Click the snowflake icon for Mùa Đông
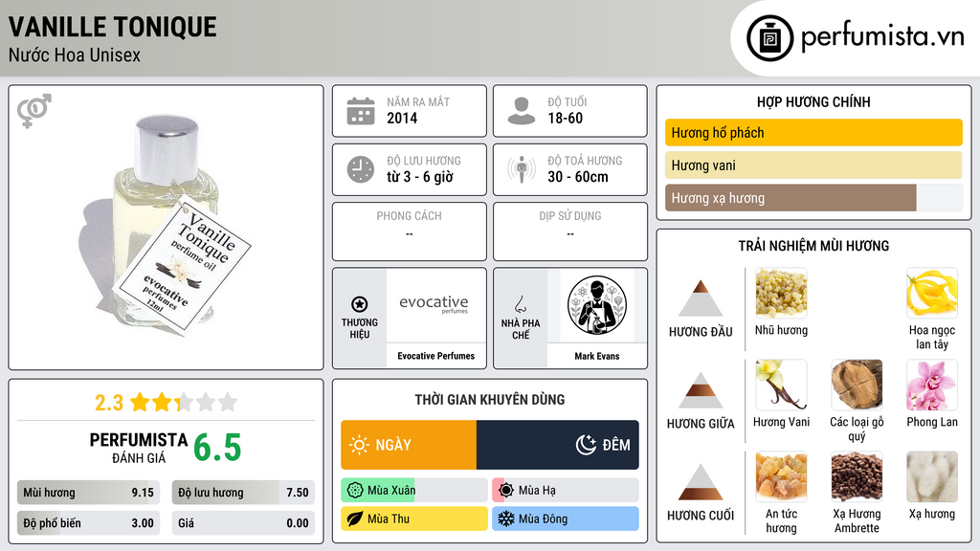 point(506,518)
